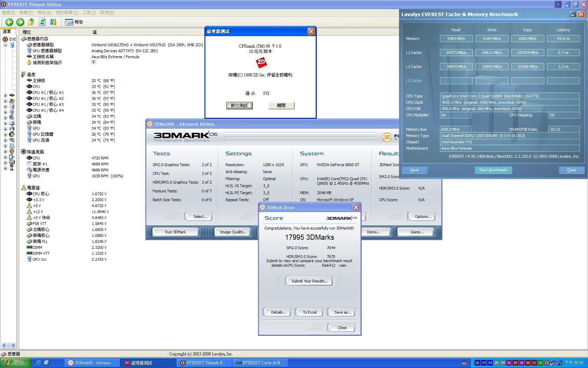Open the 檢視(V) View menu

26,13
